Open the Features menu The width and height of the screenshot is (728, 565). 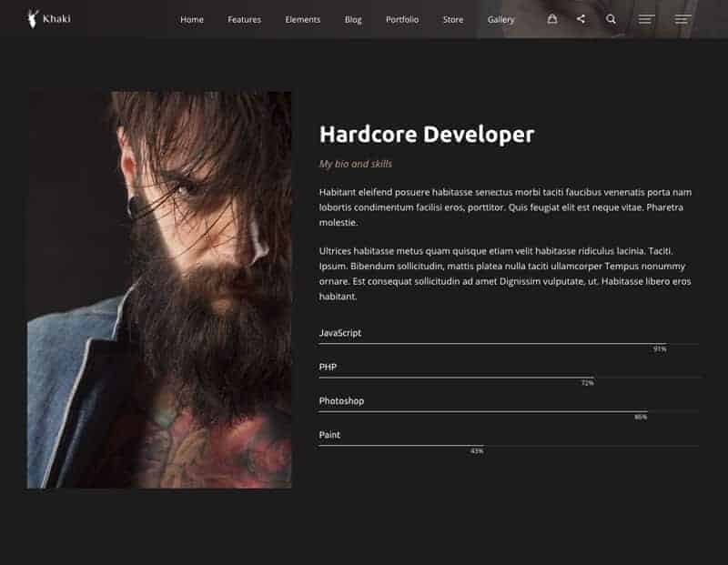(244, 19)
